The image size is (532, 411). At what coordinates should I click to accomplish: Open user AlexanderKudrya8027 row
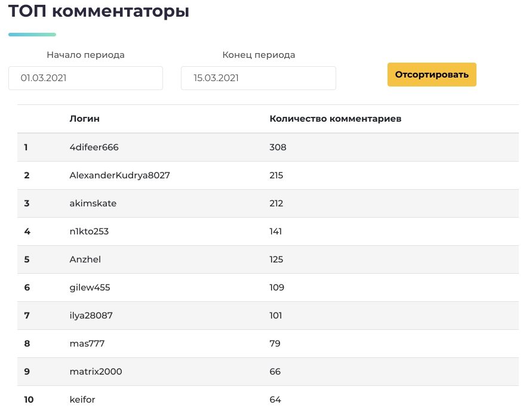pos(267,175)
